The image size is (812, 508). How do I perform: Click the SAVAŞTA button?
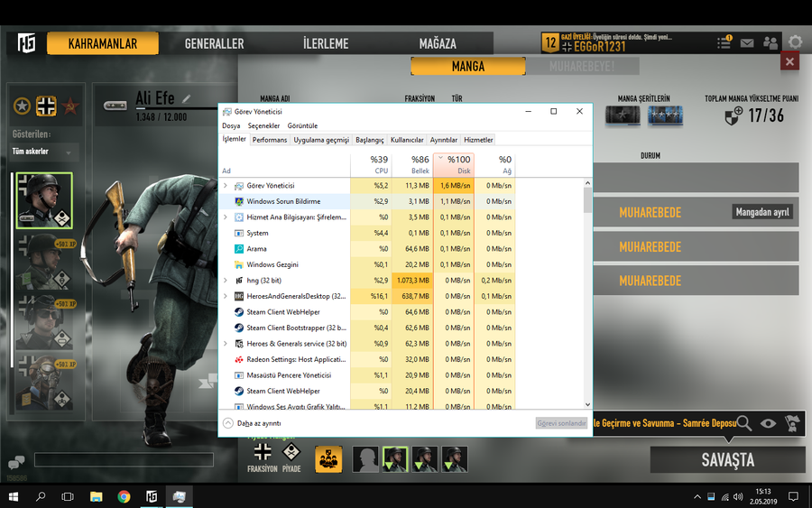pyautogui.click(x=727, y=460)
